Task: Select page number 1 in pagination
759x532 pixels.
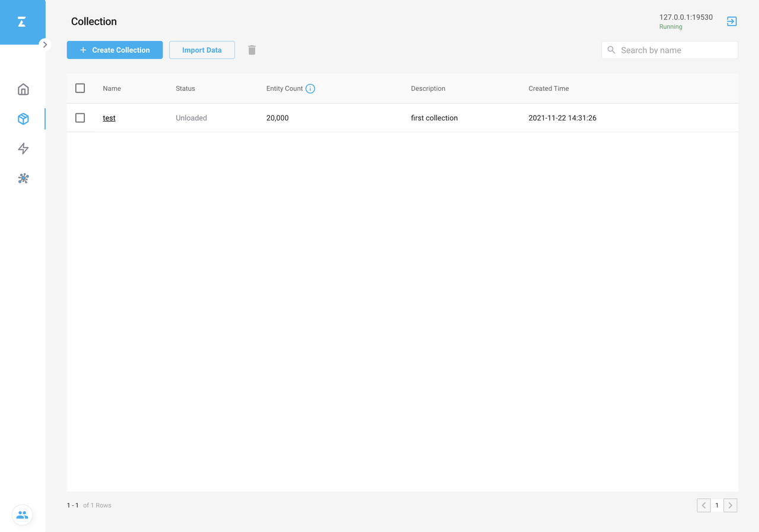Action: point(717,505)
